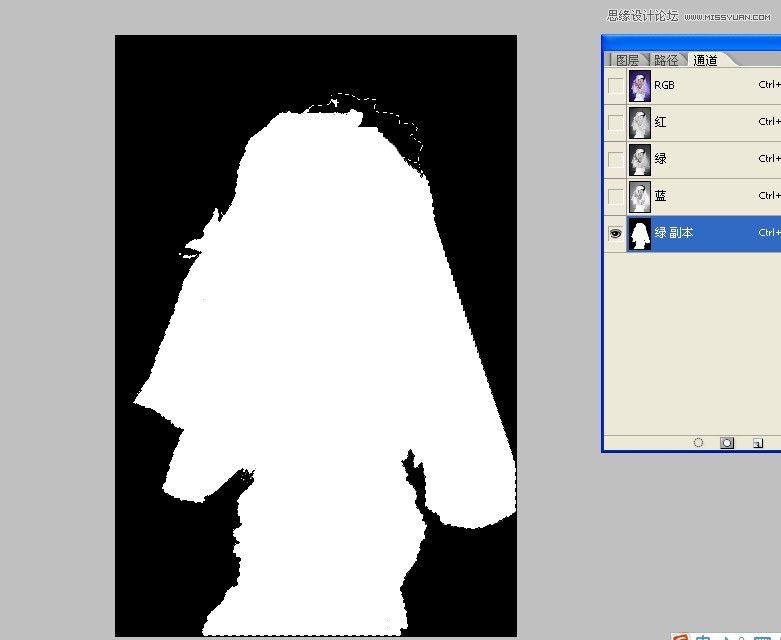Select the 蓝 channel name

click(660, 196)
